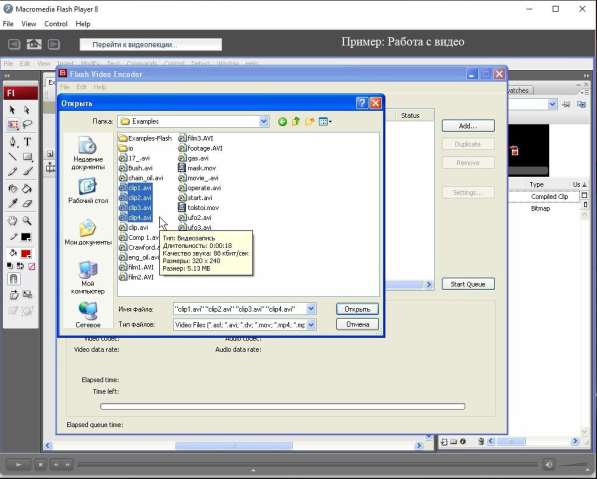Image resolution: width=597 pixels, height=479 pixels.
Task: Select the Selection arrow tool
Action: click(12, 110)
